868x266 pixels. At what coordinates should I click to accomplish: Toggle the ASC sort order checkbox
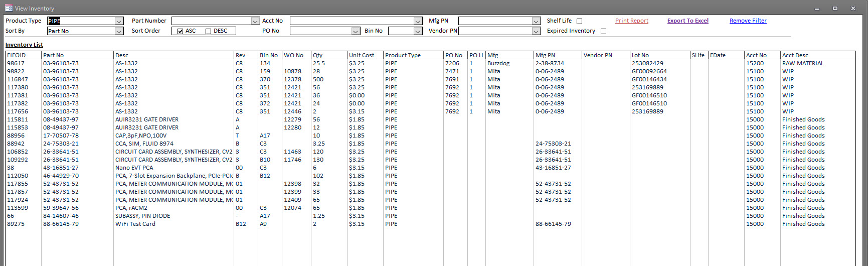(x=181, y=31)
